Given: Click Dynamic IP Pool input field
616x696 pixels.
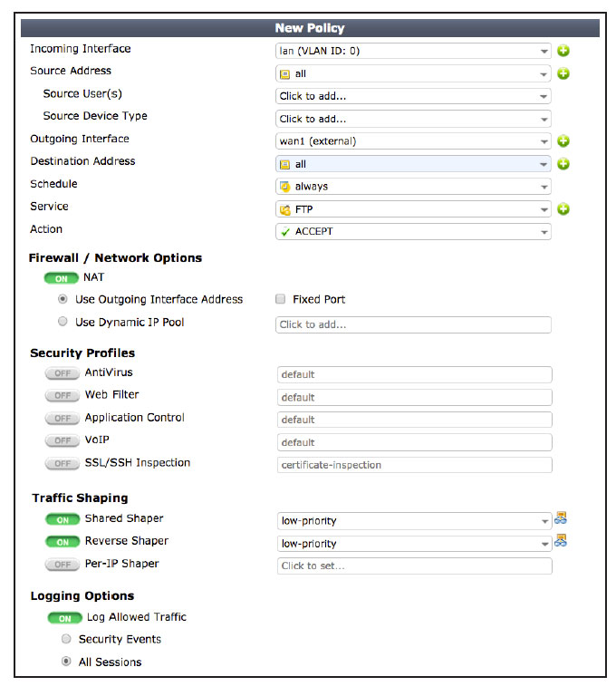Looking at the screenshot, I should [x=413, y=325].
